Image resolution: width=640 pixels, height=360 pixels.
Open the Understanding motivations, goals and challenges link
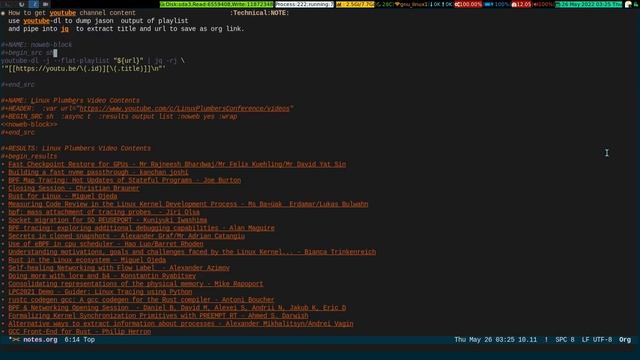(192, 252)
